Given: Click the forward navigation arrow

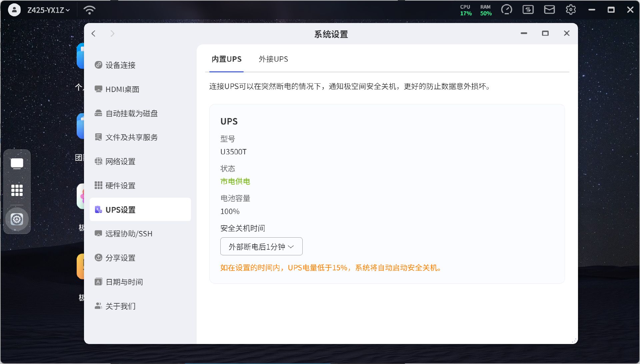Looking at the screenshot, I should click(x=112, y=34).
